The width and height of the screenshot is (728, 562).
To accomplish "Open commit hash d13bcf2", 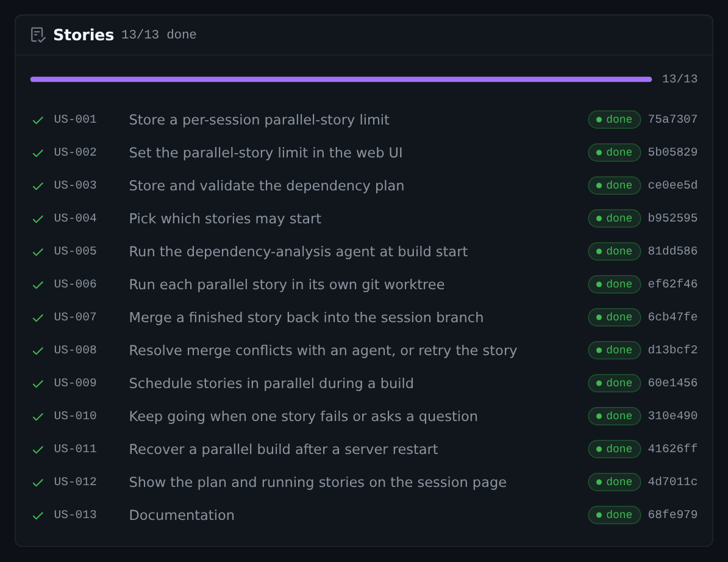I will pyautogui.click(x=673, y=350).
